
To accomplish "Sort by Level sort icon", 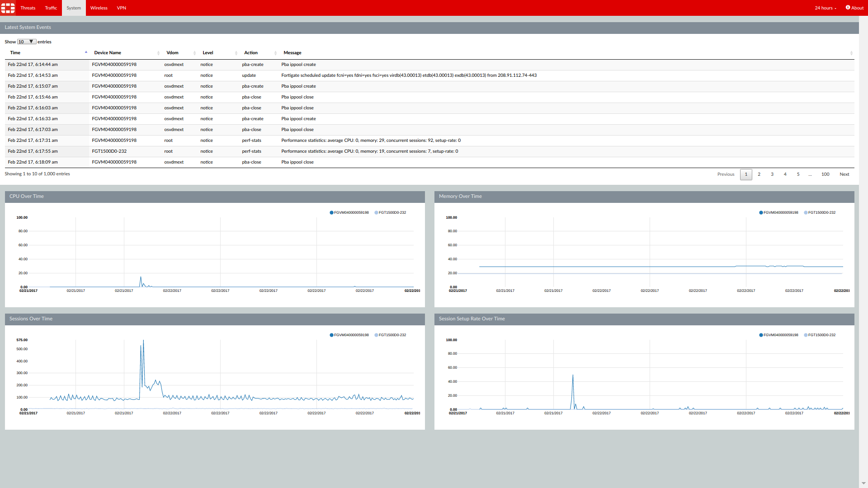I will point(236,53).
